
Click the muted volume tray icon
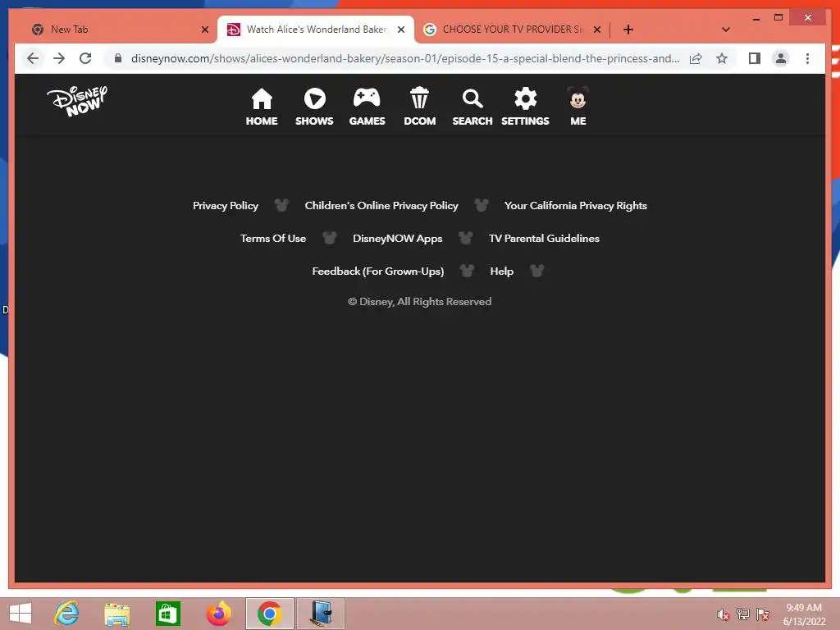pos(723,614)
